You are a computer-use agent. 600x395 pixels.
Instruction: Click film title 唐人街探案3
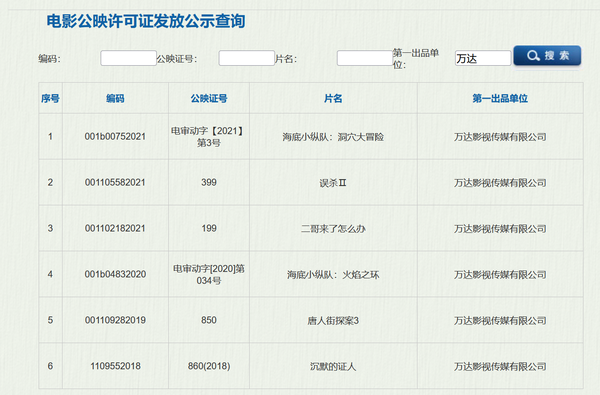point(333,321)
